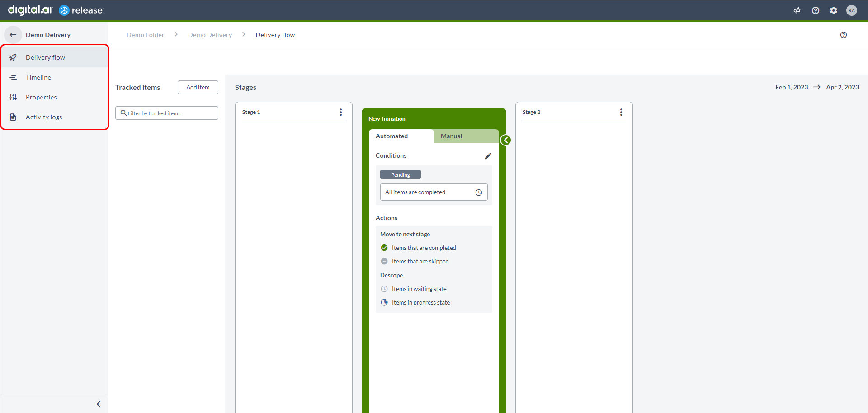Click gray skipped items icon
868x413 pixels.
(x=384, y=261)
